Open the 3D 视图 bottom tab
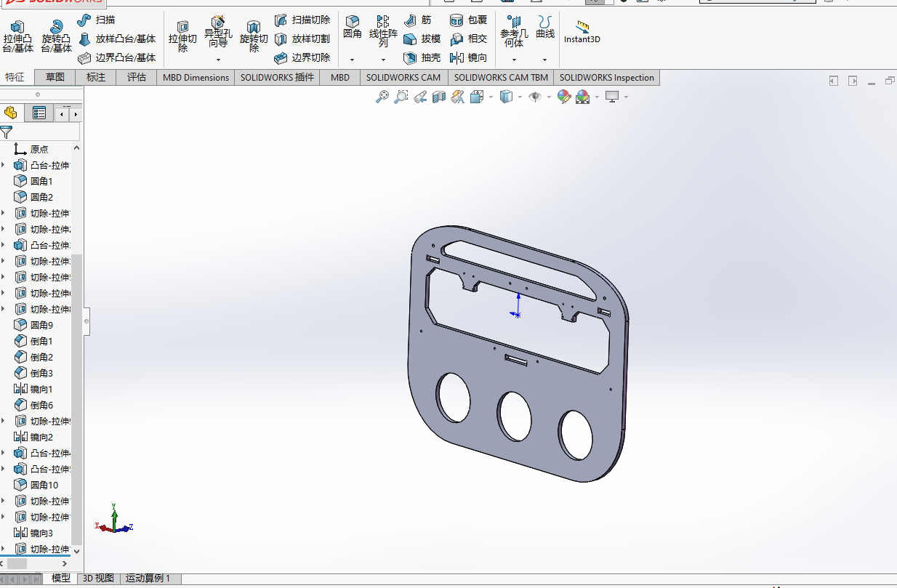The image size is (897, 588). click(98, 579)
